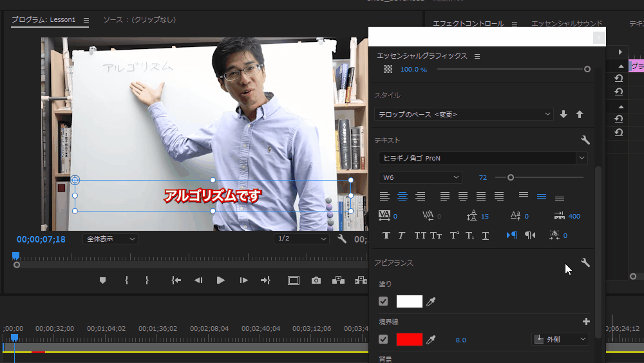Open the 1/2 playback resolution dropdown
Screen dimensions: 644x363
point(301,239)
